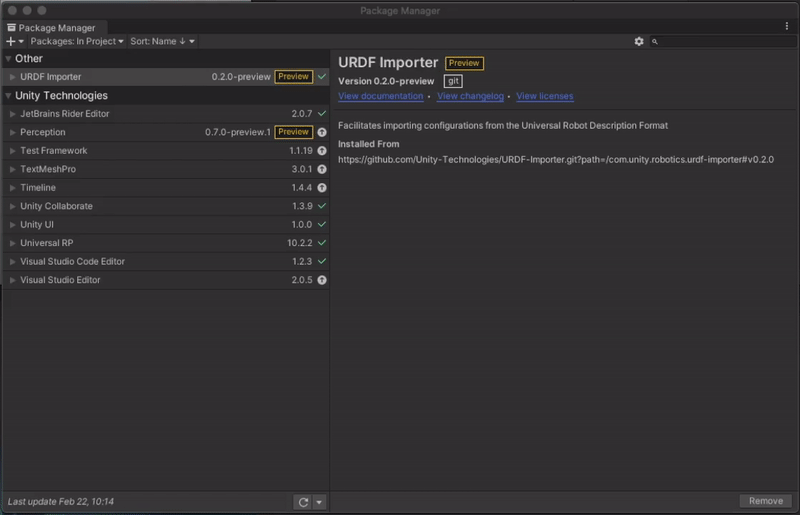Click the git tag next to the version
800x515 pixels.
coord(453,81)
